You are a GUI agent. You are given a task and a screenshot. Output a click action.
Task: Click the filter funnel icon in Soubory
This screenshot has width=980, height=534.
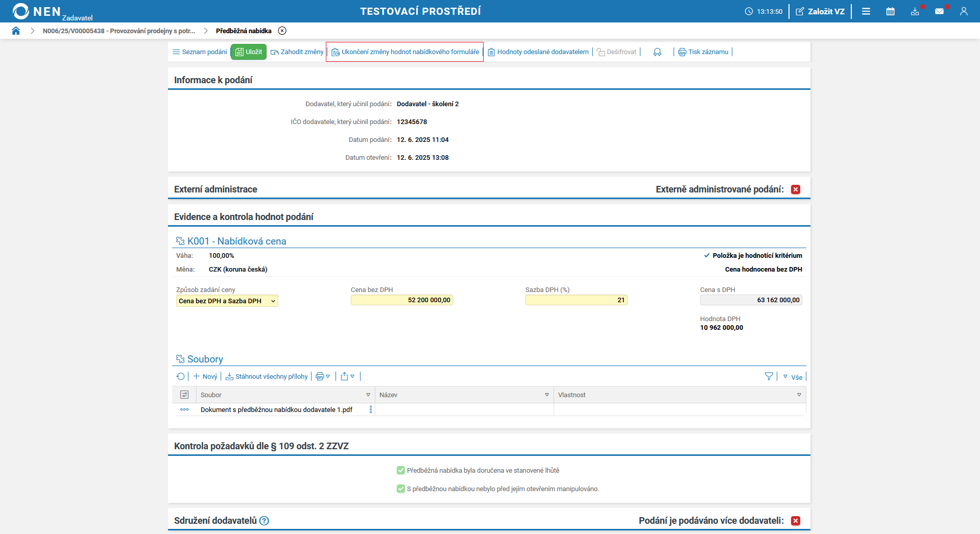[769, 376]
